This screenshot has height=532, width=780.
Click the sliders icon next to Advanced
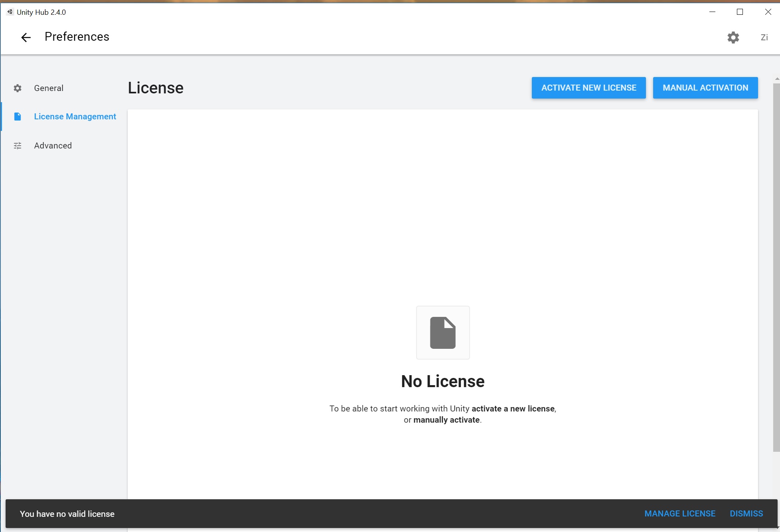click(x=18, y=145)
